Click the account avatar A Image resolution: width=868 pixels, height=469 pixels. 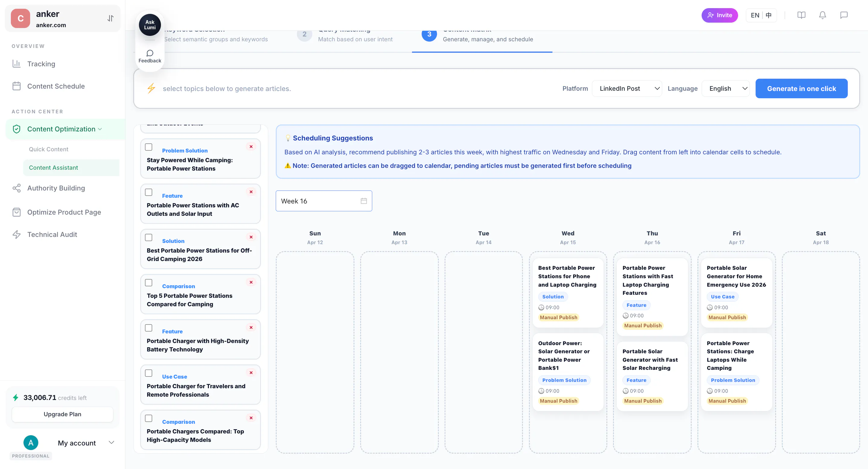[x=31, y=443]
